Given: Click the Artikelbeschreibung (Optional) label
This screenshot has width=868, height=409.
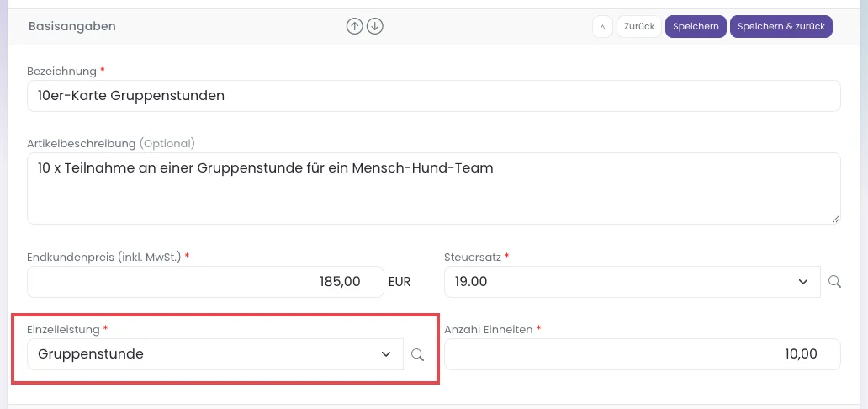Looking at the screenshot, I should click(111, 144).
